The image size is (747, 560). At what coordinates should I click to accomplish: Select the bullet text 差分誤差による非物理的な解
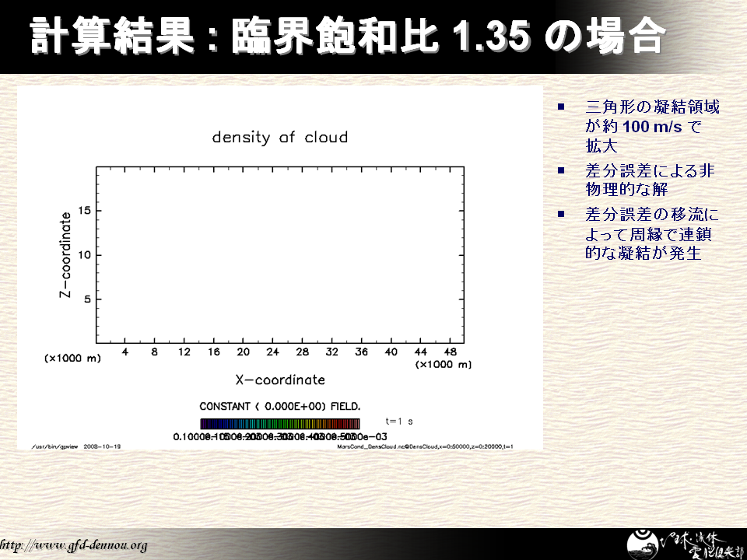click(x=649, y=180)
